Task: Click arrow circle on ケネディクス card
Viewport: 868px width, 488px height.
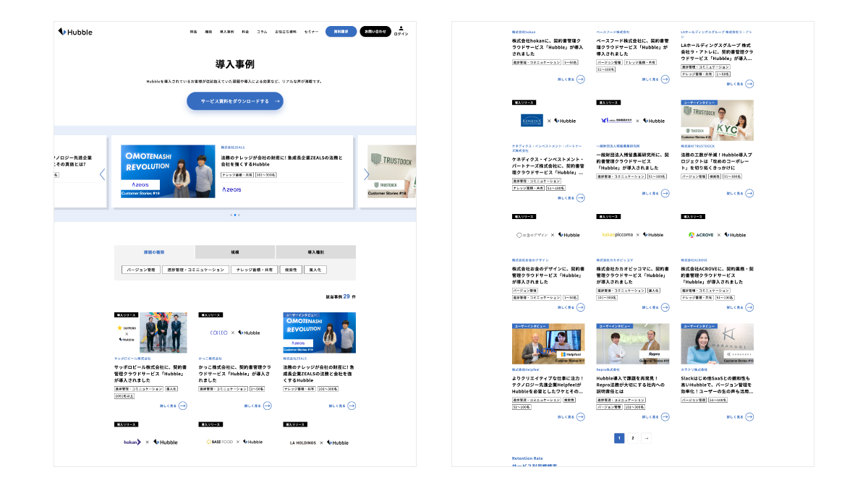Action: click(x=580, y=197)
